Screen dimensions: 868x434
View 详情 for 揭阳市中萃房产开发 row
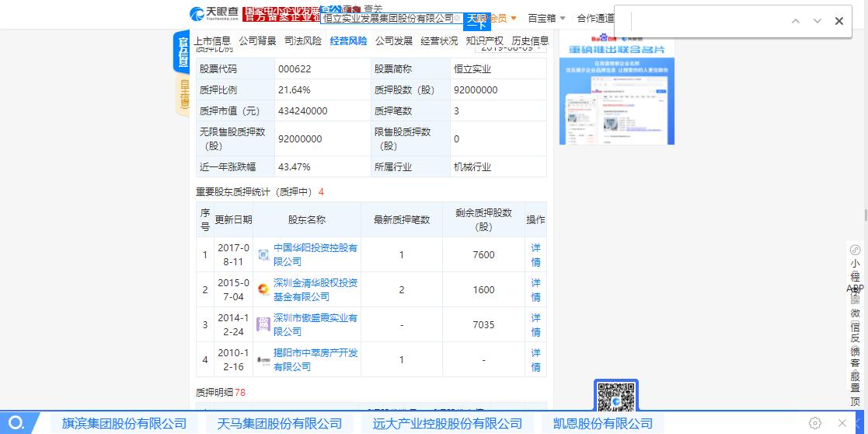pos(536,360)
